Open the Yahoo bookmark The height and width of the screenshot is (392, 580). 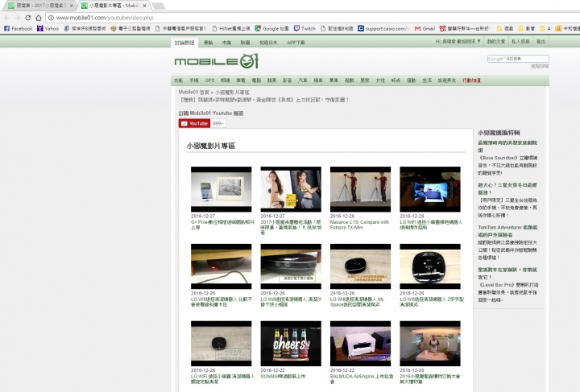tap(48, 28)
